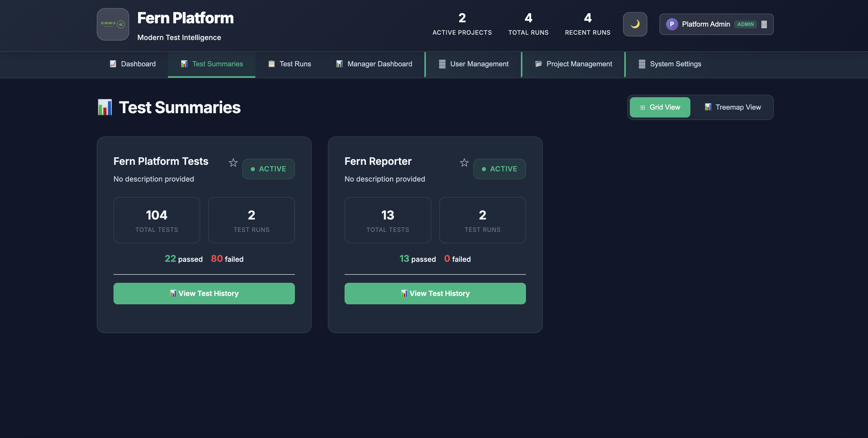Click the Test Summaries tab chart icon

pyautogui.click(x=184, y=64)
